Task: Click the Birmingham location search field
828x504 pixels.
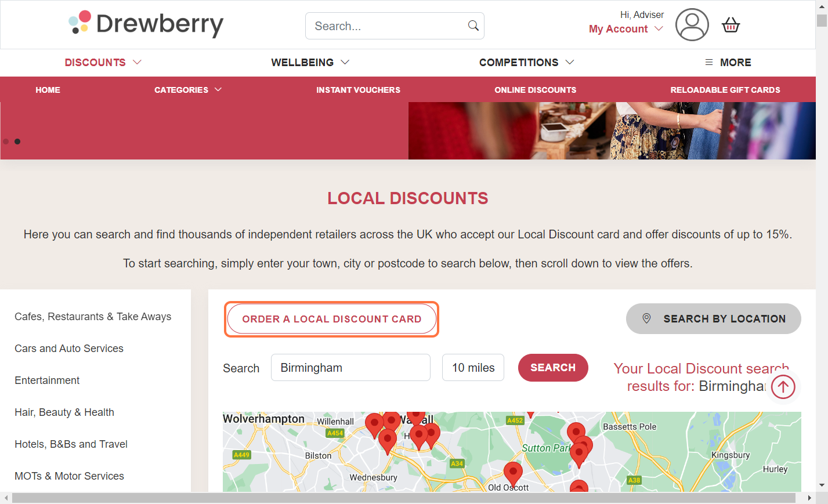Action: pyautogui.click(x=350, y=368)
